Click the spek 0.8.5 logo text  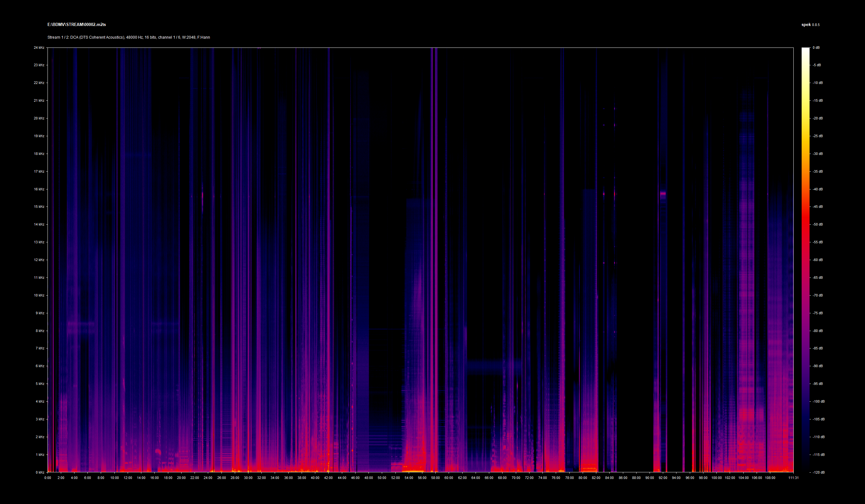click(810, 25)
